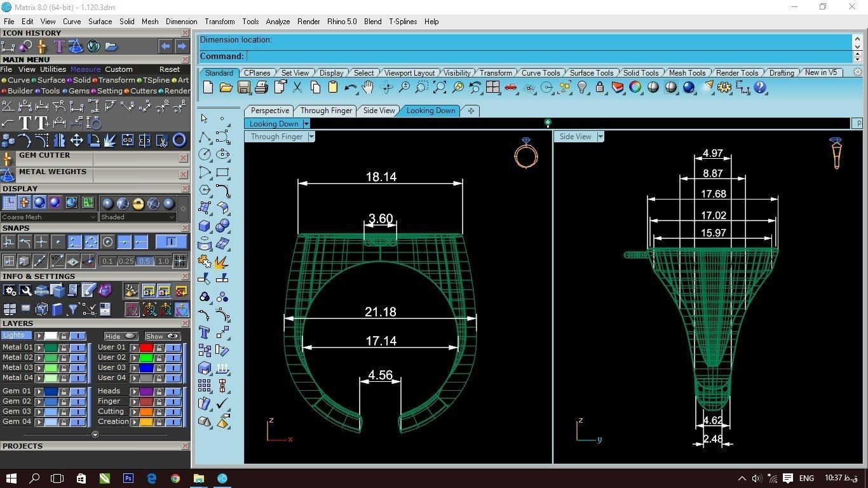Click the Cutting layer orange color swatch
Screen dimensions: 868x488
coord(146,412)
